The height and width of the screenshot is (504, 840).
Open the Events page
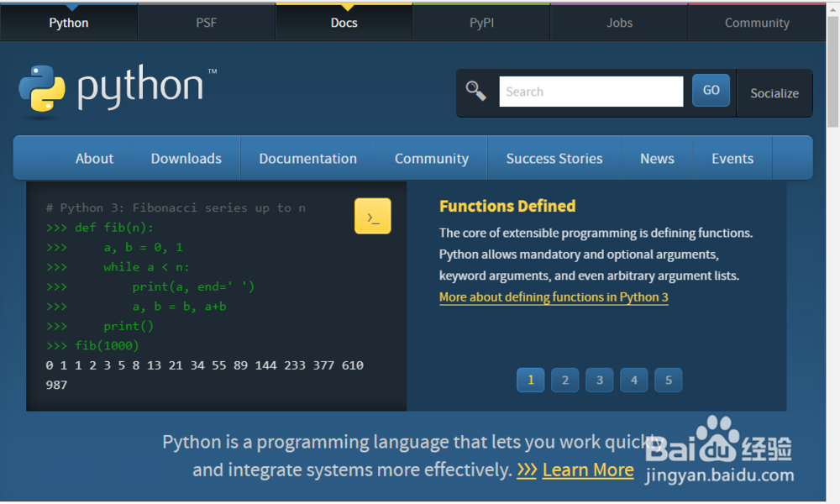732,158
